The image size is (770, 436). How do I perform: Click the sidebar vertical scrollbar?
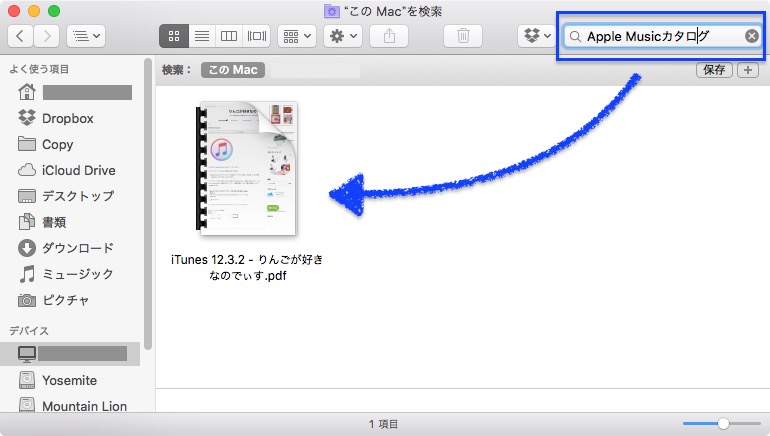pyautogui.click(x=147, y=204)
